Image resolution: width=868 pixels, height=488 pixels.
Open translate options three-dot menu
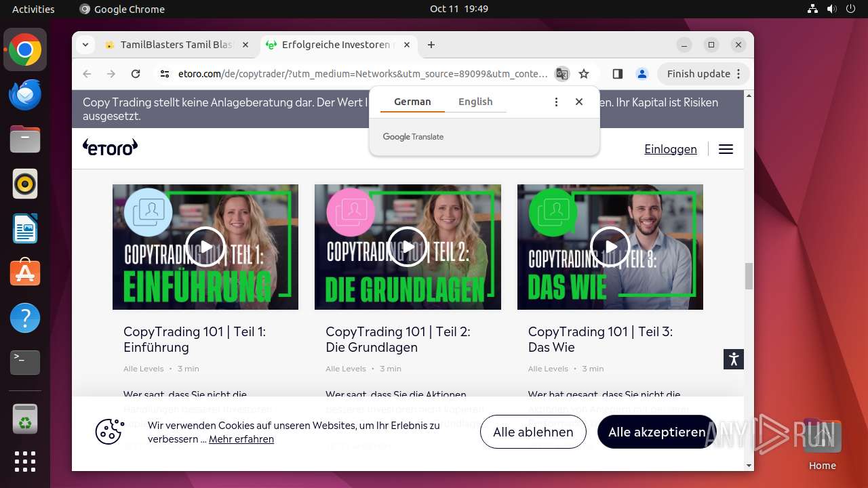pos(556,102)
